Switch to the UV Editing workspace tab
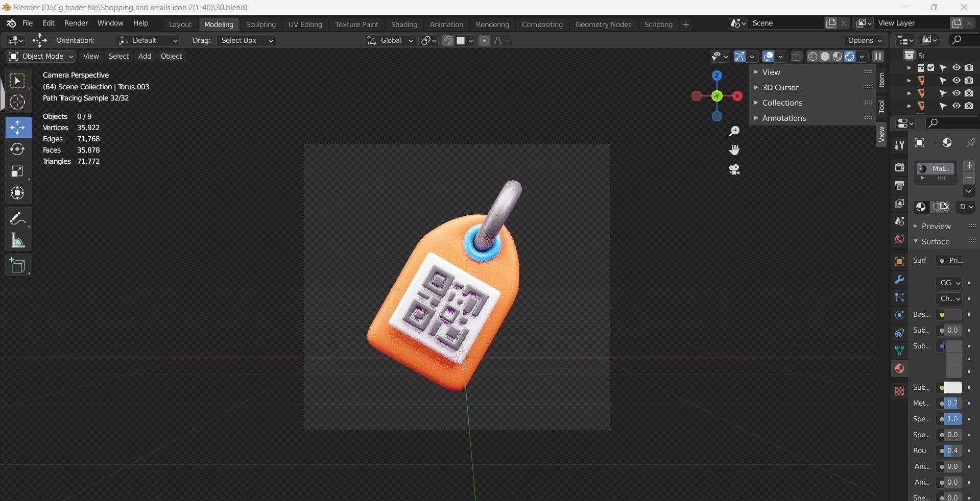 pos(305,24)
